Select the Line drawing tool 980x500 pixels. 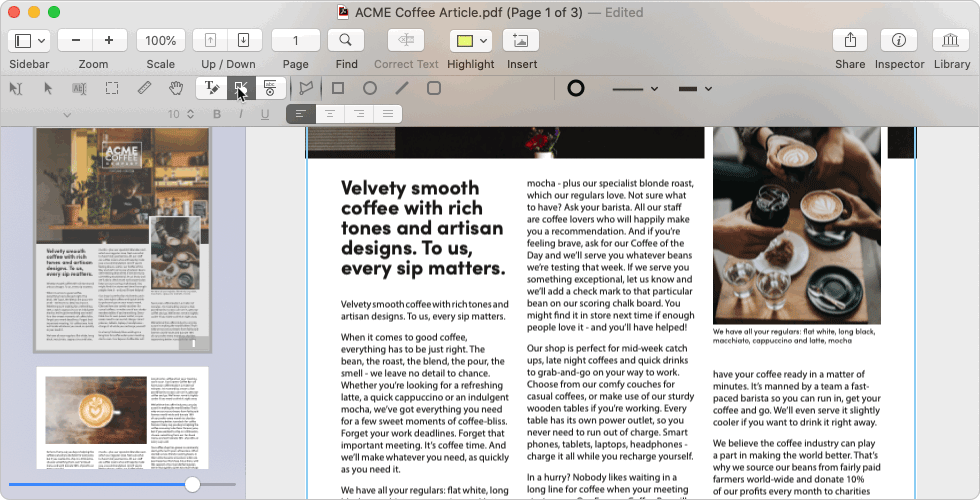pyautogui.click(x=402, y=89)
